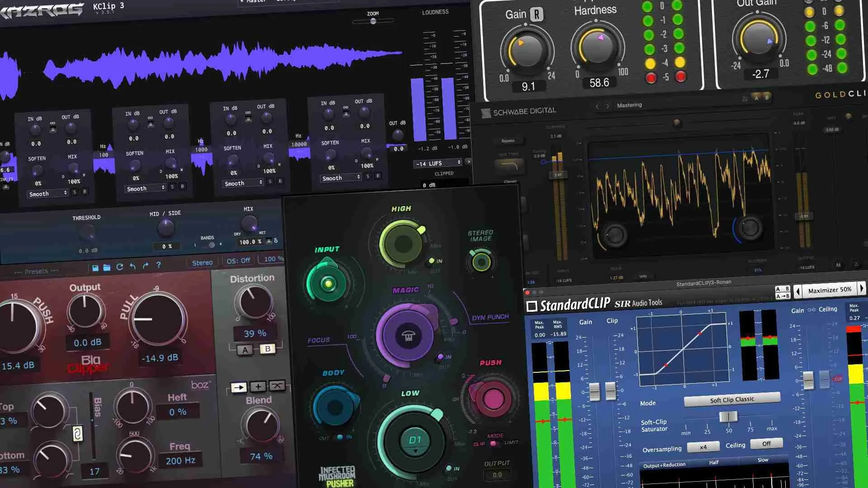Click the save preset floppy icon
Screen dimensions: 868x488
tap(95, 268)
